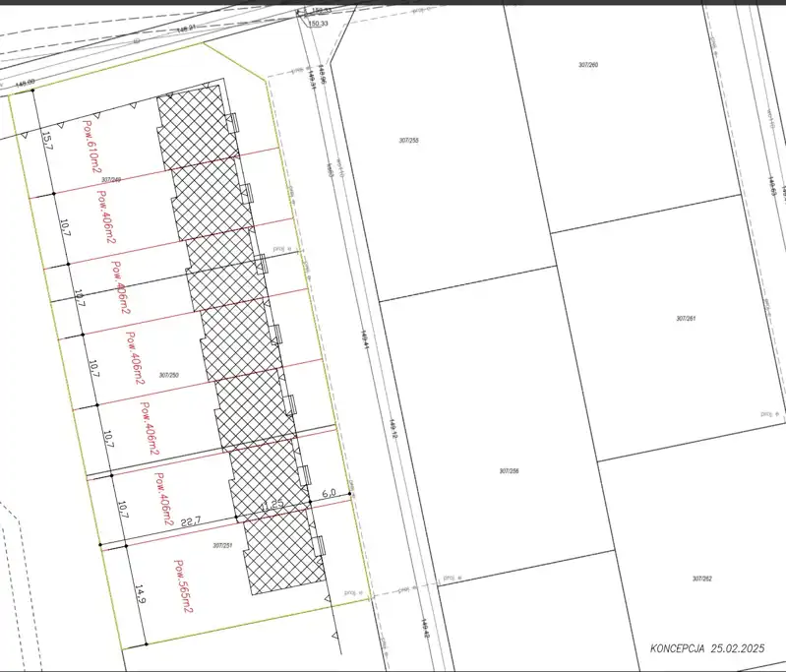Viewport: 786px width, 672px height.
Task: Select the 15.7 dimension value
Action: click(x=44, y=140)
